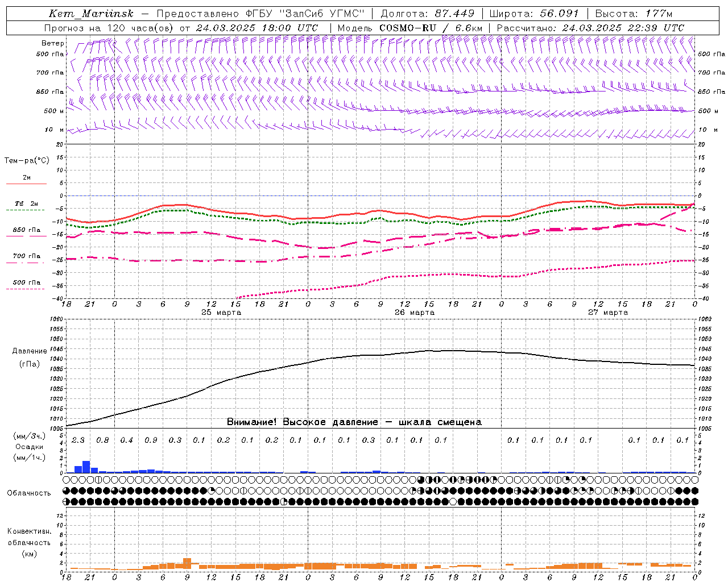The width and height of the screenshot is (728, 582).
Task: Click the Давление panel label
Action: [30, 351]
